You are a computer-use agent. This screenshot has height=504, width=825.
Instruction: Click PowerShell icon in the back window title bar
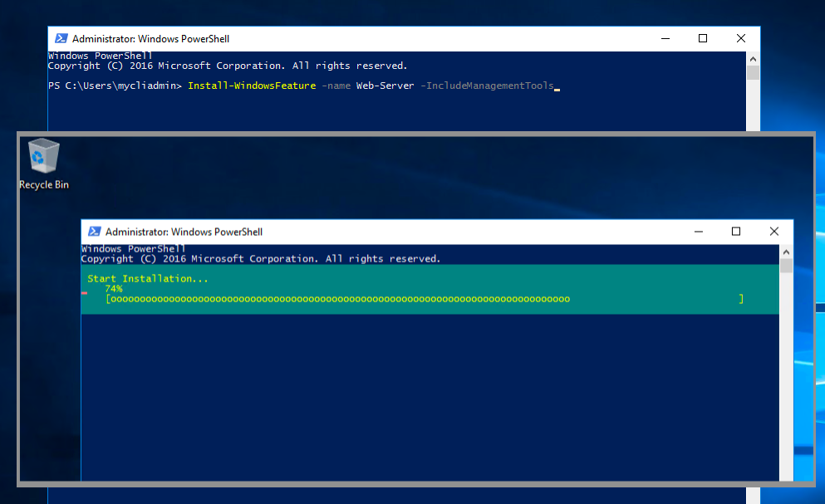61,38
